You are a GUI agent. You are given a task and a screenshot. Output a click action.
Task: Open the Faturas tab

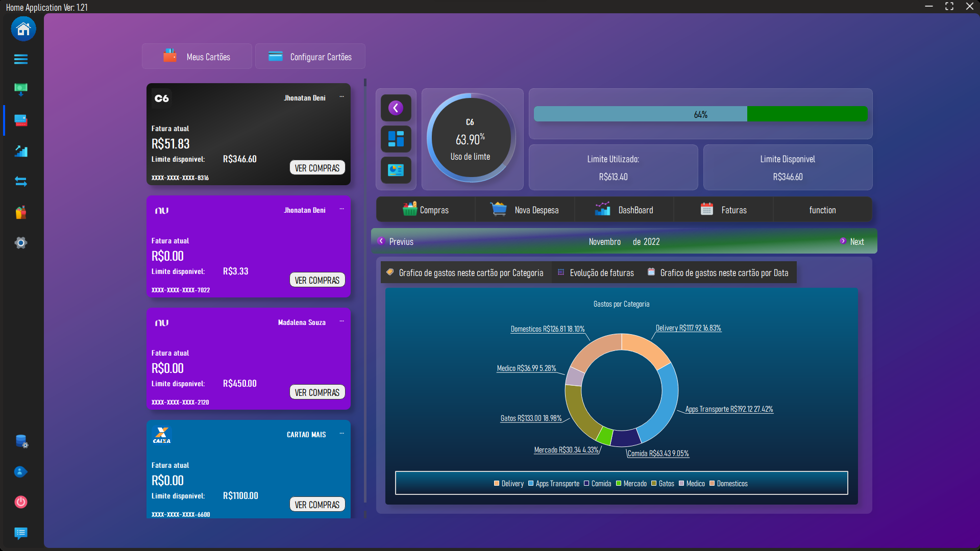[724, 210]
